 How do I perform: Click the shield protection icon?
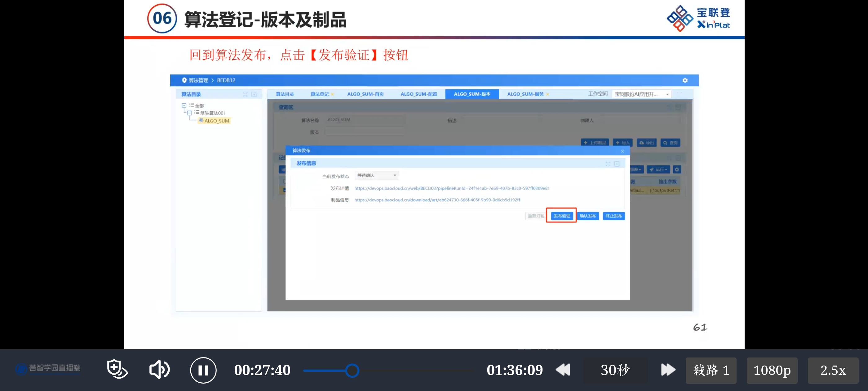[117, 369]
